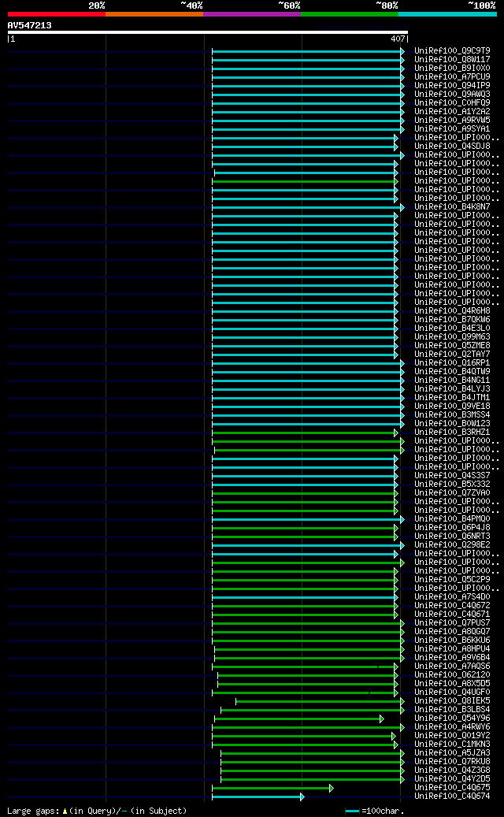Click the cyan alignment bar for UniRef100_Q9C9T9
The height and width of the screenshot is (817, 504).
[308, 51]
